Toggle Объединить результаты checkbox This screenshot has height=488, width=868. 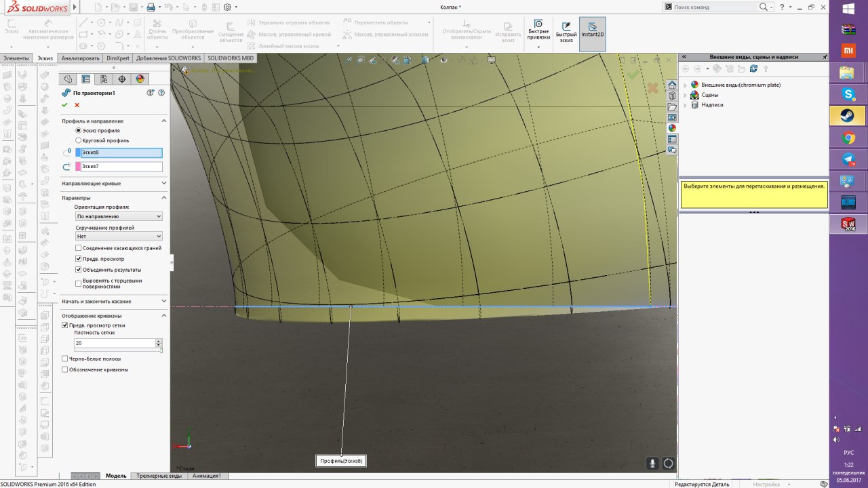click(x=79, y=270)
